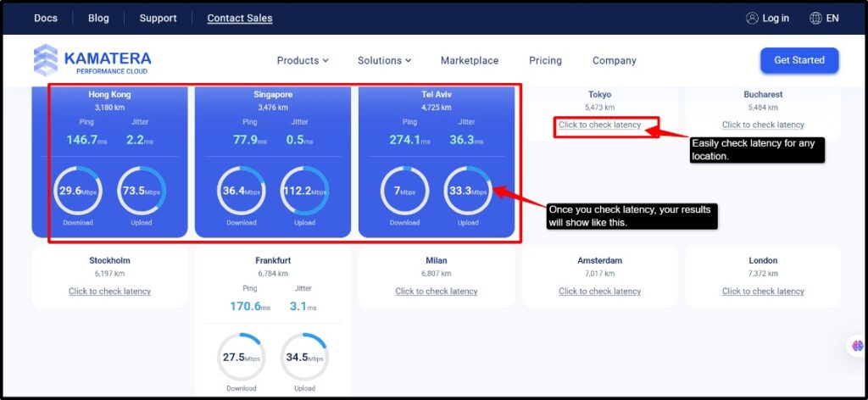This screenshot has width=868, height=400.
Task: Click Tel Aviv 7 Mbps download gauge
Action: pos(404,191)
